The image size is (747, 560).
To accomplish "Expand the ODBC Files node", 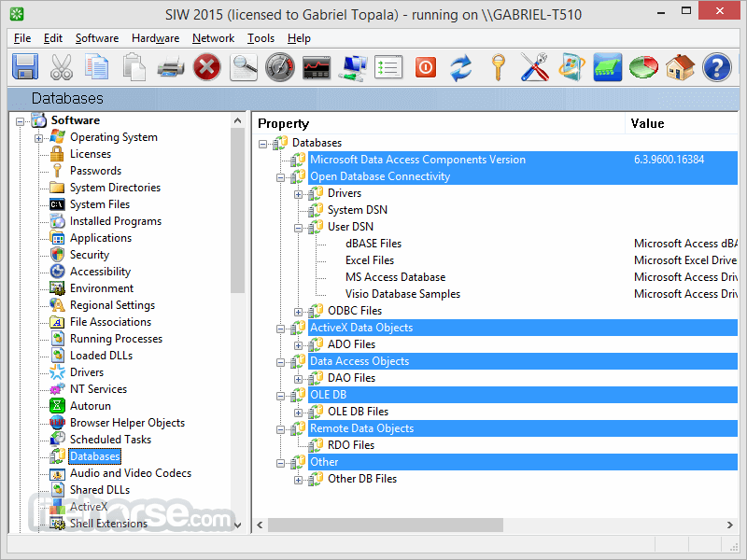I will point(298,312).
